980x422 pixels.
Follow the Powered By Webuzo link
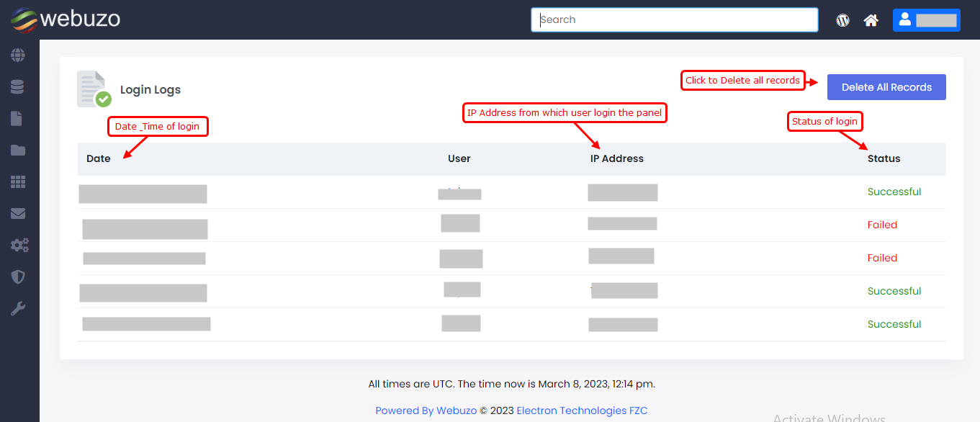426,410
